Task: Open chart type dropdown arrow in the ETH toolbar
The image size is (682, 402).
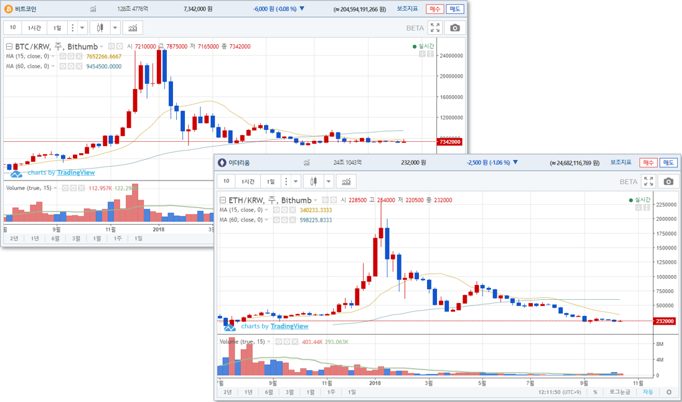Action: [329, 181]
